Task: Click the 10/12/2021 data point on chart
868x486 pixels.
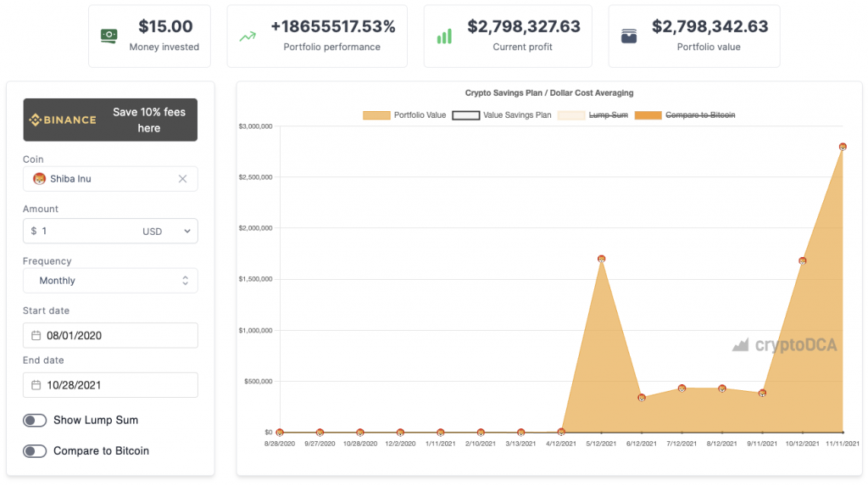Action: pyautogui.click(x=803, y=260)
